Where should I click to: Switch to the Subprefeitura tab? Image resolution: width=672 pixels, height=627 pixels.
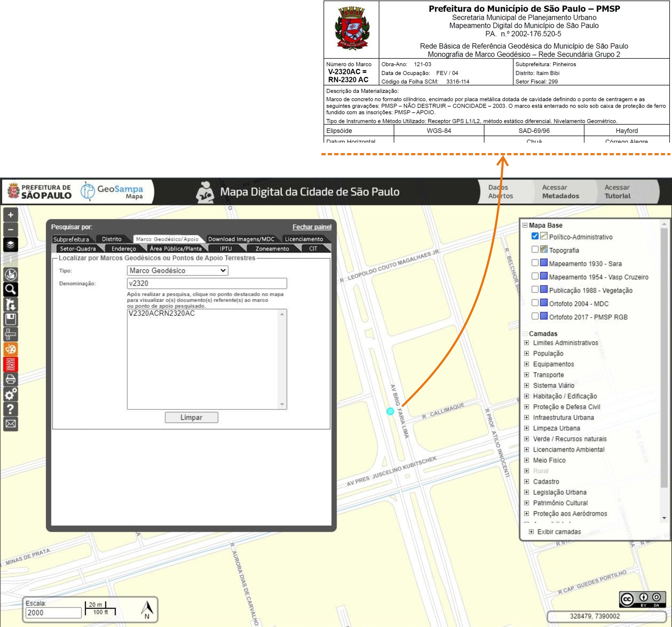tap(71, 239)
